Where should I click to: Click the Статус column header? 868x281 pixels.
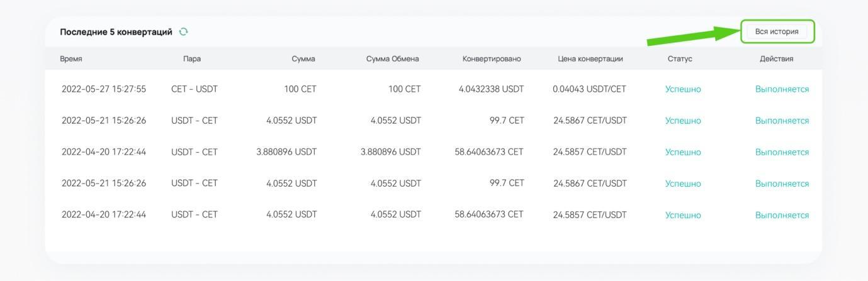tap(680, 59)
